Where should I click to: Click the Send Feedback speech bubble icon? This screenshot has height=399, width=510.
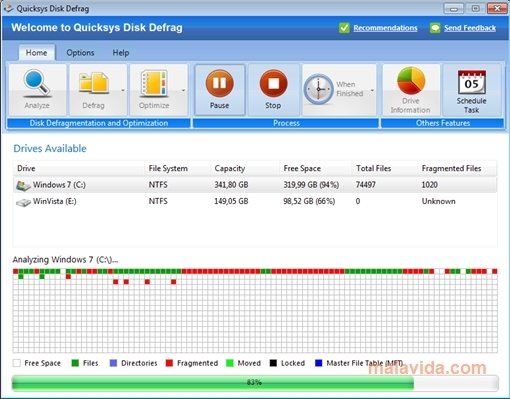pyautogui.click(x=435, y=28)
